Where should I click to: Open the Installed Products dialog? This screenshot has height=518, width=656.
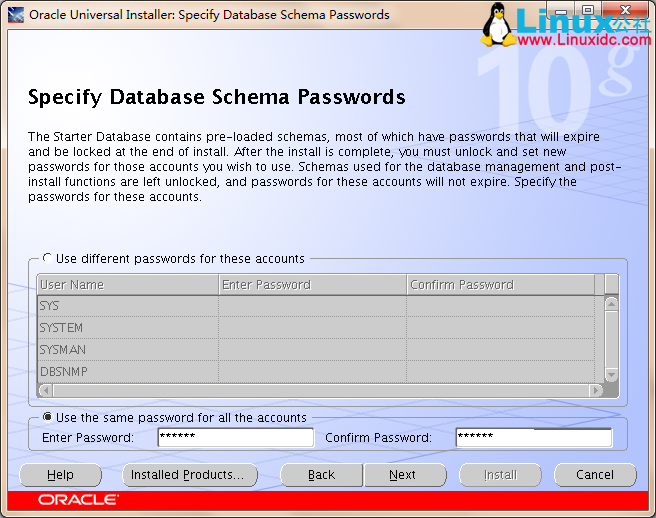pos(189,475)
